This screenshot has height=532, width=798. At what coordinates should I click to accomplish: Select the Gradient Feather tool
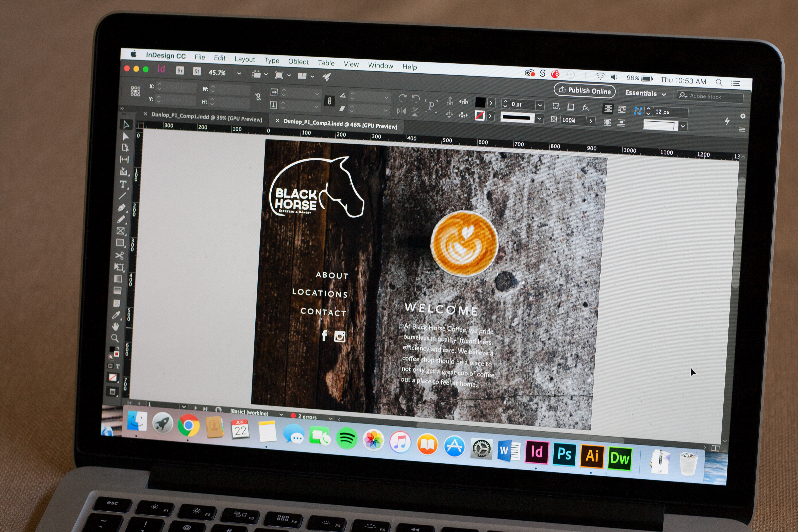[117, 291]
